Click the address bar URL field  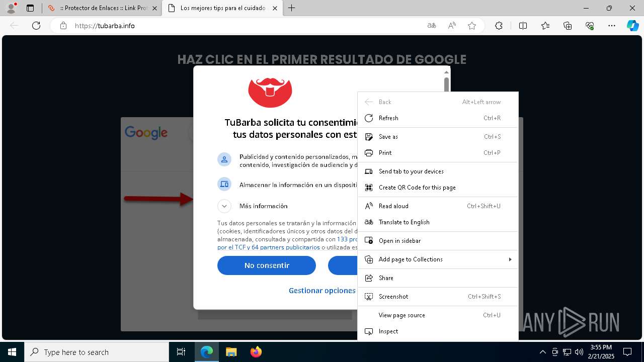click(247, 26)
